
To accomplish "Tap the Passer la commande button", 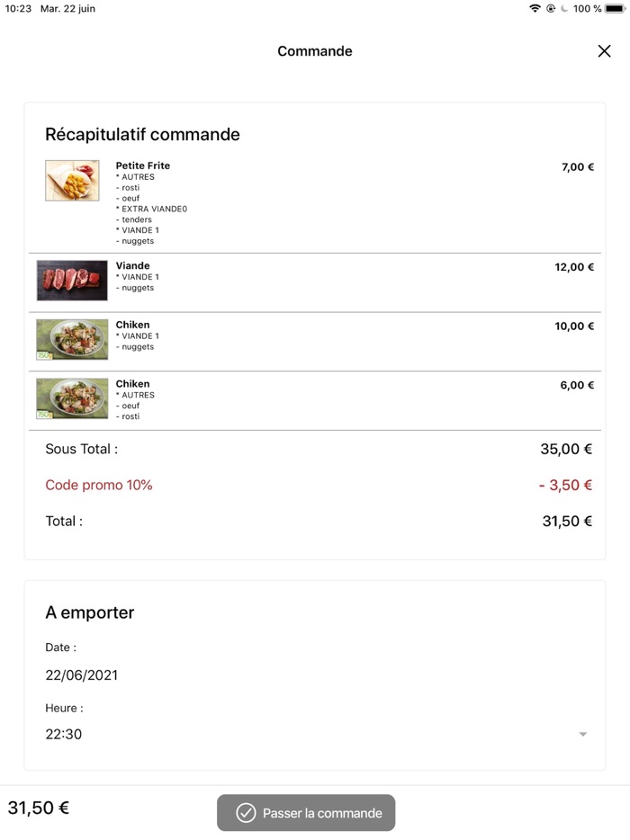I will [x=306, y=813].
